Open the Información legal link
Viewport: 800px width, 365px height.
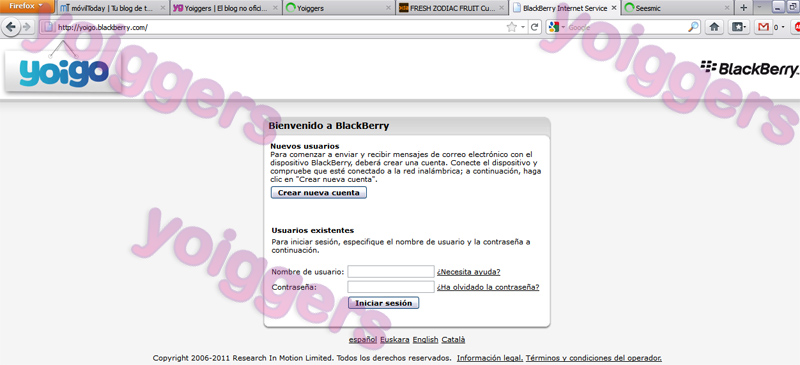point(490,358)
